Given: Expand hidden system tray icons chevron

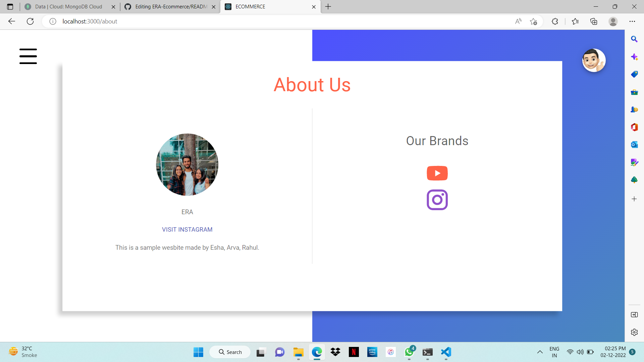Looking at the screenshot, I should tap(540, 352).
